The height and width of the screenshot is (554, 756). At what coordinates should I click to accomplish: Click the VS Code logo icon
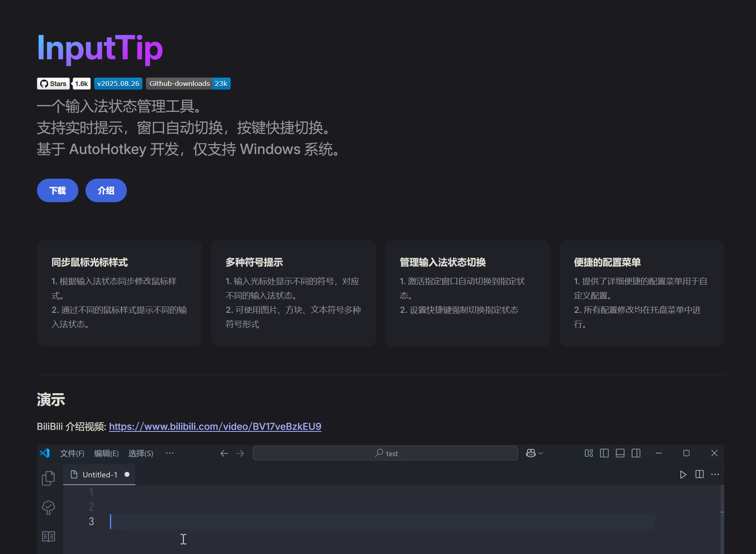pos(45,453)
